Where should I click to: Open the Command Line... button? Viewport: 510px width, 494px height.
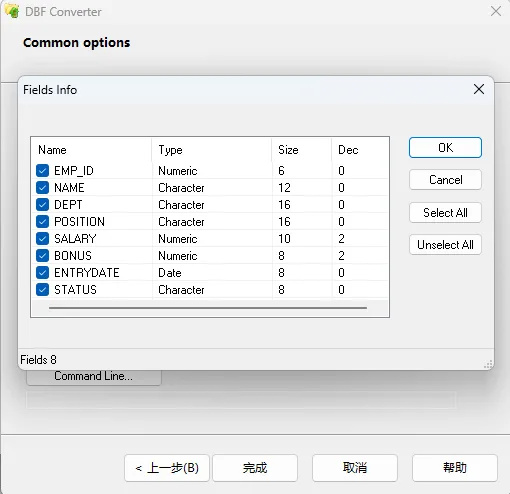click(x=94, y=377)
